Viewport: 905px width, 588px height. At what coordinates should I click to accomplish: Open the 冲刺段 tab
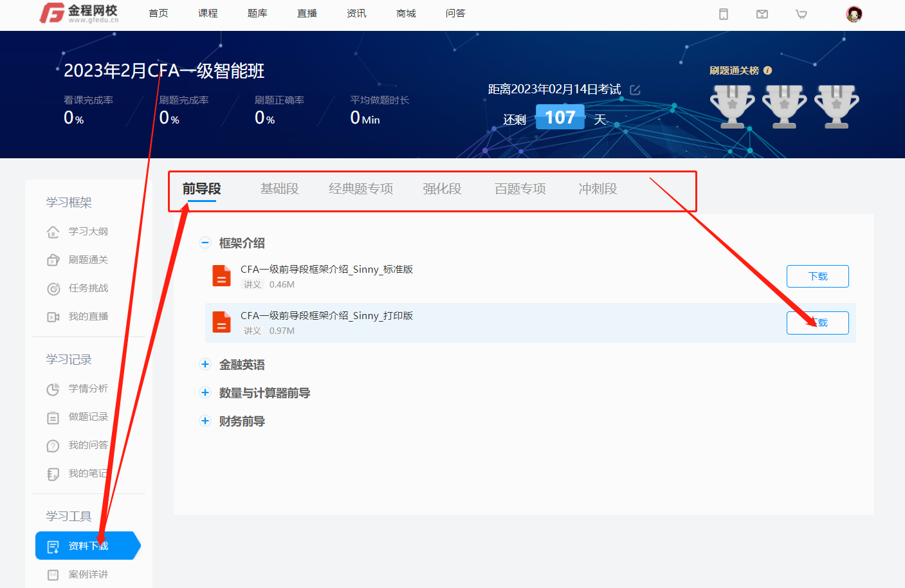[x=598, y=188]
